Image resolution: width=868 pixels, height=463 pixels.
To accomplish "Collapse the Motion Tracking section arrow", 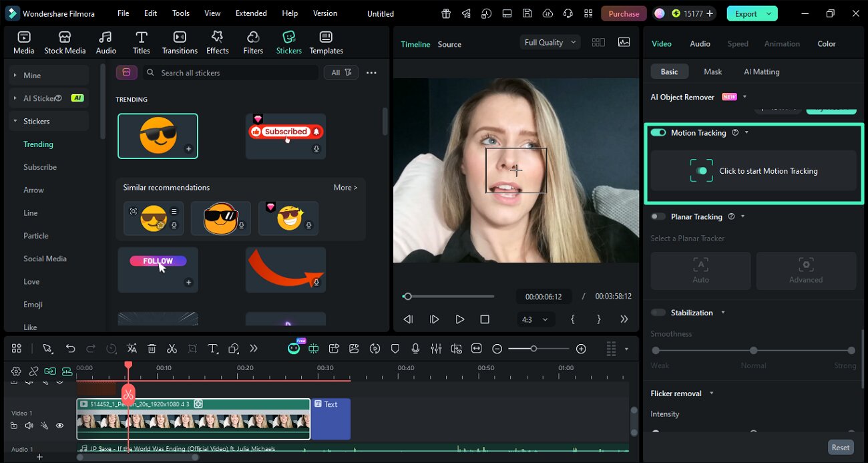I will (746, 132).
